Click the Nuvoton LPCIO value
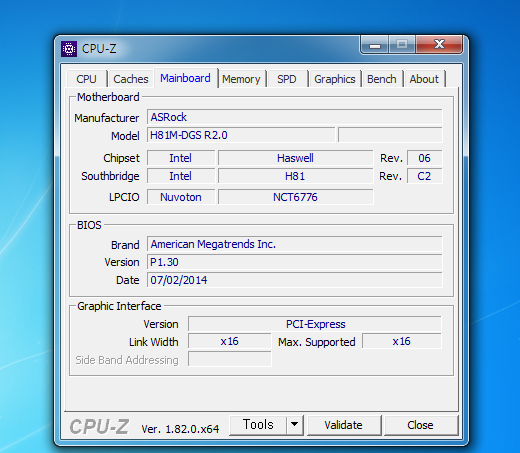The width and height of the screenshot is (520, 453). tap(181, 197)
